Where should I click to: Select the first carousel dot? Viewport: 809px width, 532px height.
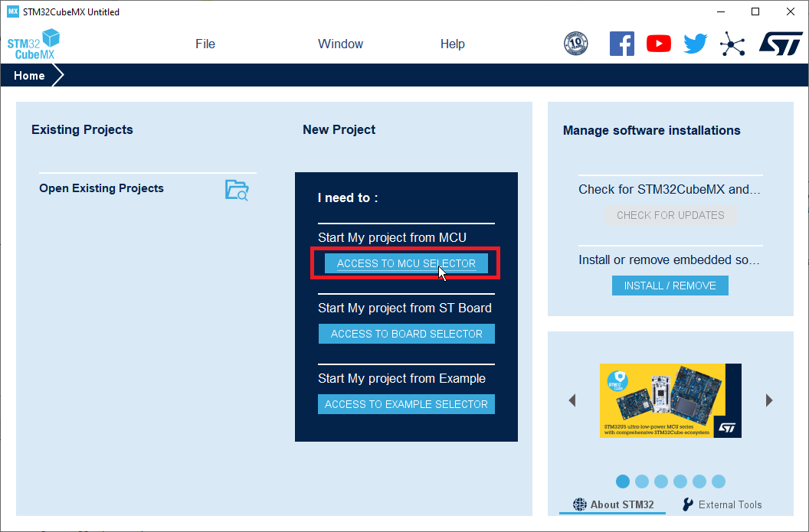pyautogui.click(x=623, y=481)
